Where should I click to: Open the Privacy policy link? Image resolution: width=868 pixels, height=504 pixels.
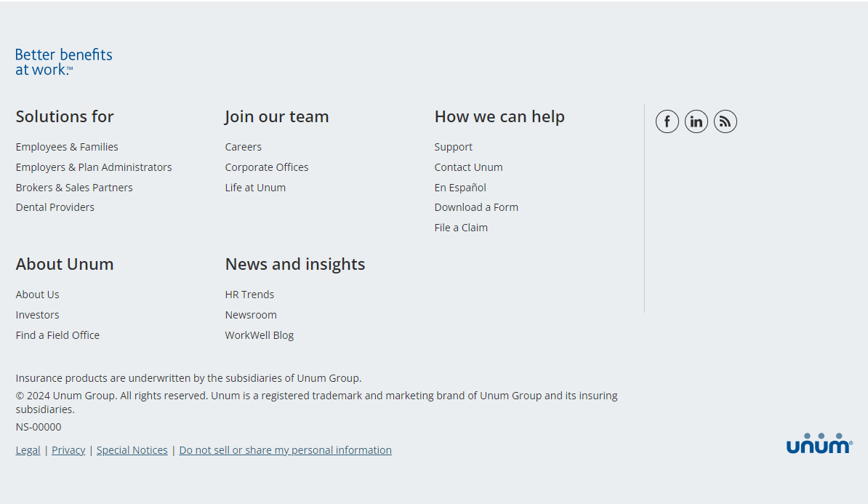pos(68,450)
